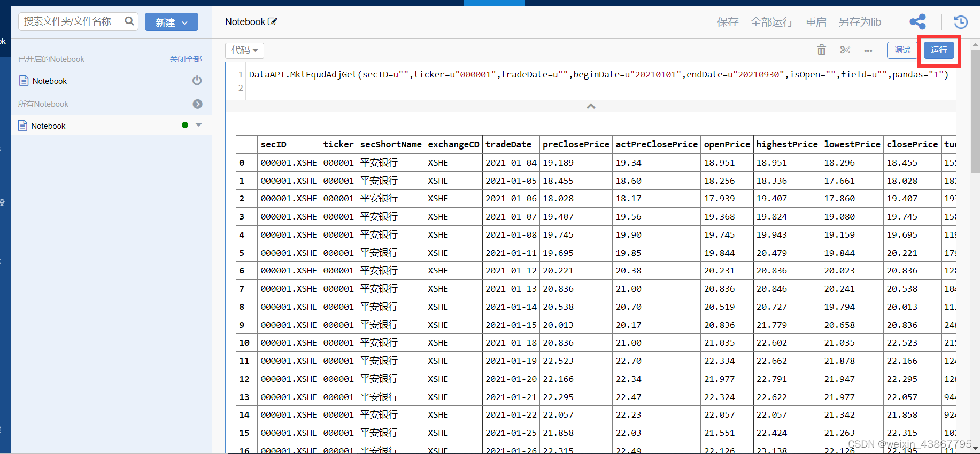Click the exchangeCD column header
This screenshot has height=454, width=980.
[453, 144]
